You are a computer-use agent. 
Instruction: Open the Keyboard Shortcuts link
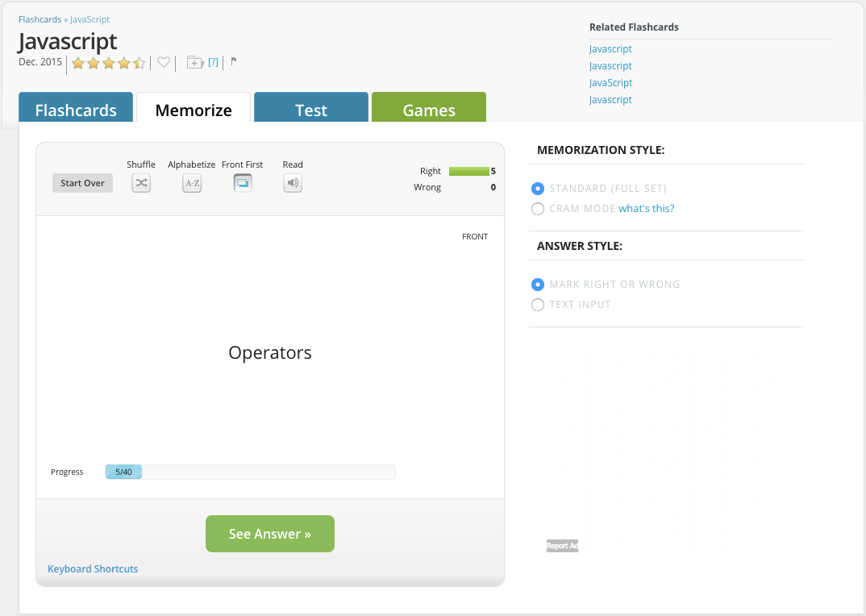(x=93, y=568)
